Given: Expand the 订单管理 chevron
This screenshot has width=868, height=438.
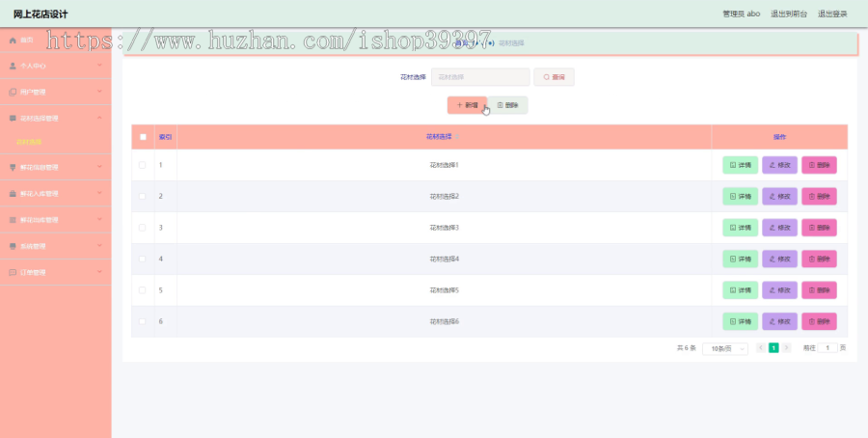Looking at the screenshot, I should coord(99,272).
